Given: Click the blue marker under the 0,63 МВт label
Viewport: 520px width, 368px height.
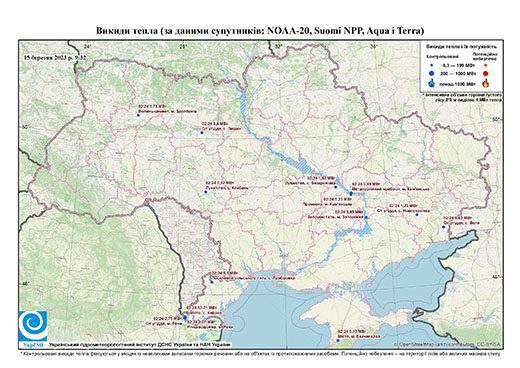Looking at the screenshot, I should point(443,227).
